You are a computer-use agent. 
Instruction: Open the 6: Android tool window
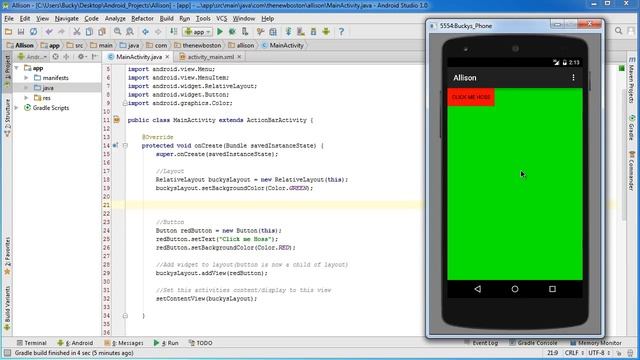coord(76,343)
